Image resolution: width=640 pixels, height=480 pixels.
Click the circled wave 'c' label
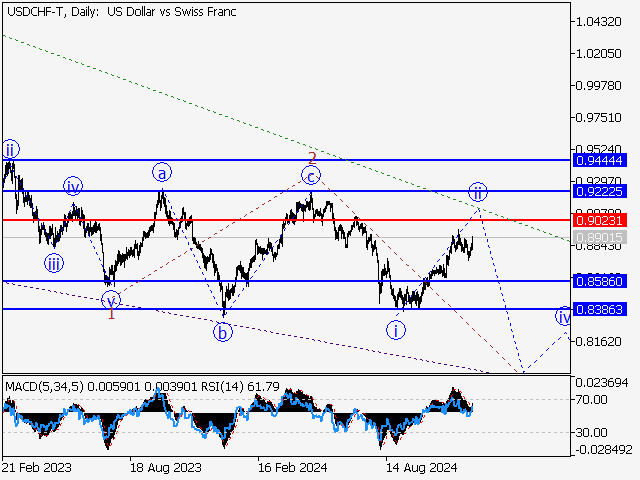point(312,176)
